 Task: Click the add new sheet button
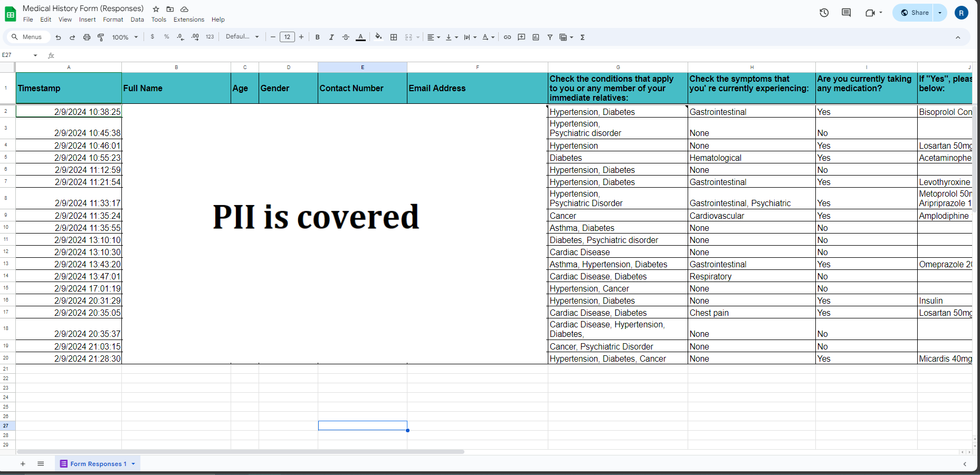(x=23, y=464)
